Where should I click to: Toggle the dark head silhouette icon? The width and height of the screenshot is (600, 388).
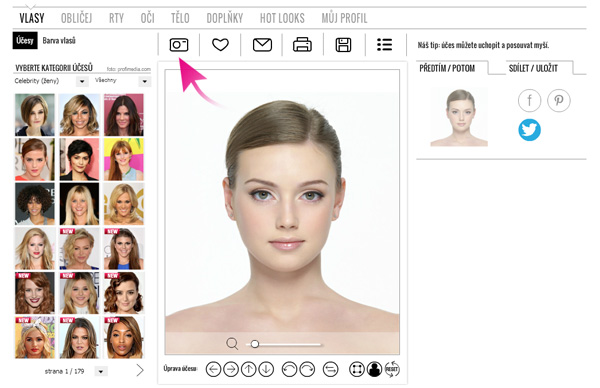click(374, 369)
